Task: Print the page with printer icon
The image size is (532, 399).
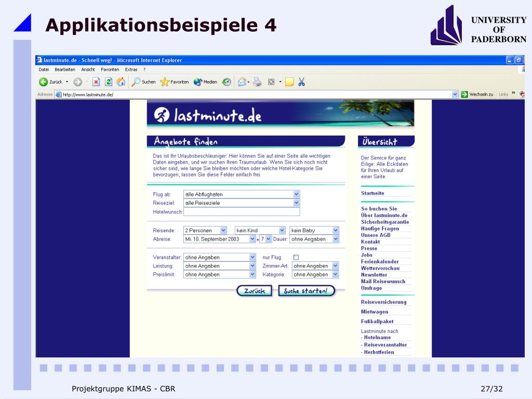Action: pyautogui.click(x=258, y=82)
